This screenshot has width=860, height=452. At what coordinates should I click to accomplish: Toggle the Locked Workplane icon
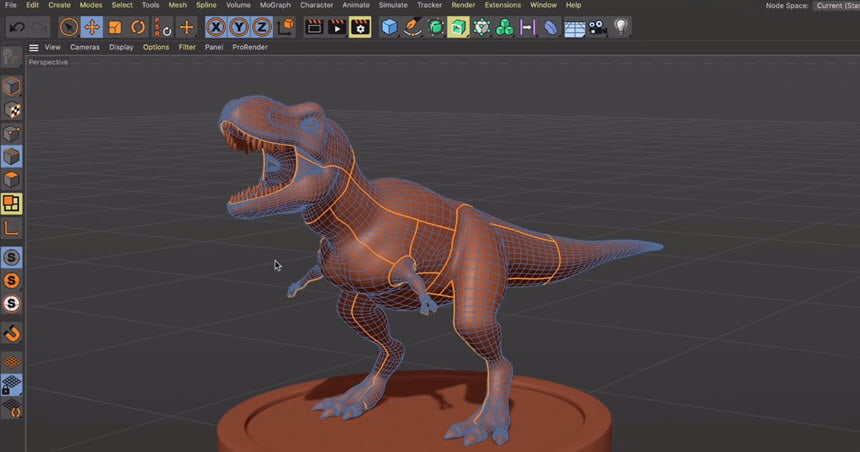(x=12, y=385)
